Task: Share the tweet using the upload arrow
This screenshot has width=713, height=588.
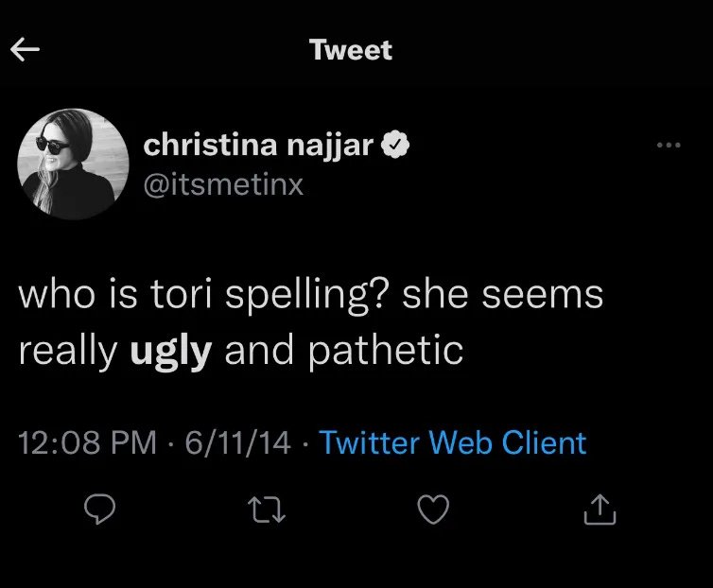Action: [600, 510]
